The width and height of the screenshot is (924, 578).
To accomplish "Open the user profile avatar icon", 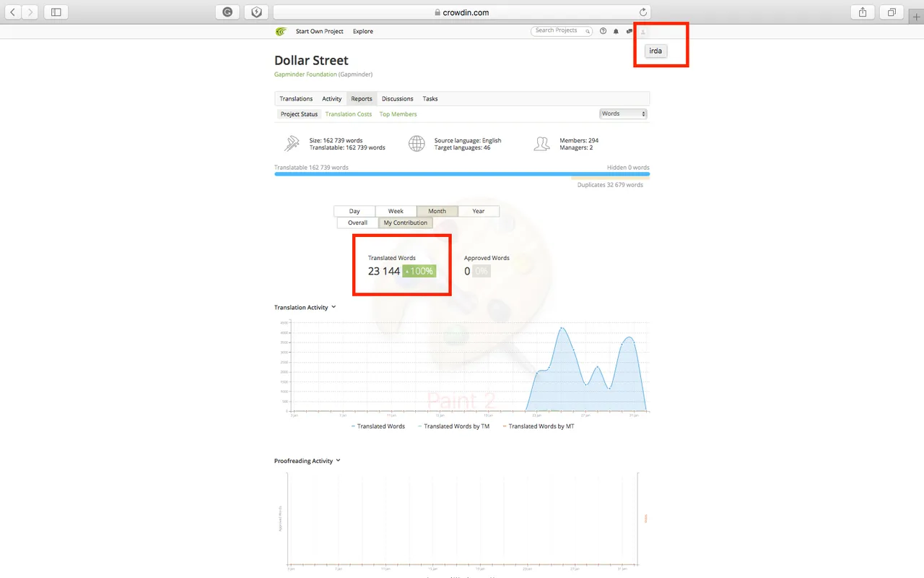I will pyautogui.click(x=643, y=31).
